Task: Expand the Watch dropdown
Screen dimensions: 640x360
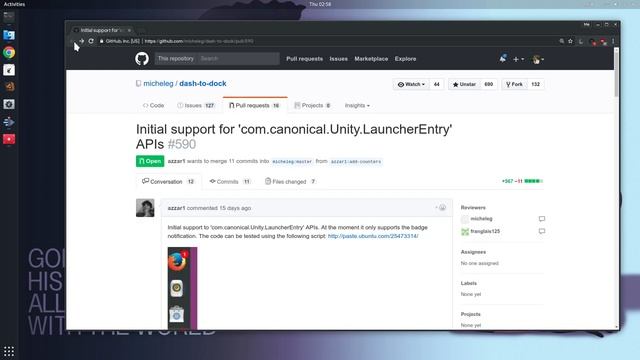Action: [x=411, y=84]
